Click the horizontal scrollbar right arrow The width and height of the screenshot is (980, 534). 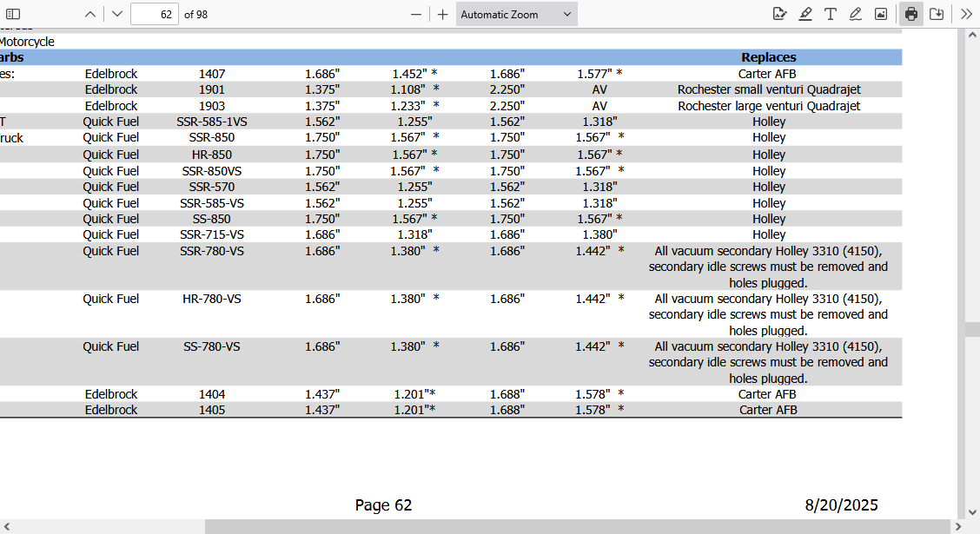[958, 526]
